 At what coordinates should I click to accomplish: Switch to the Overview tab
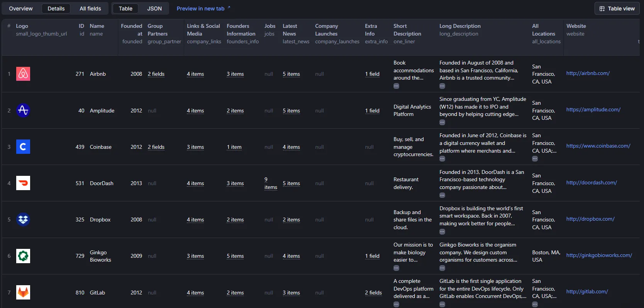click(21, 9)
